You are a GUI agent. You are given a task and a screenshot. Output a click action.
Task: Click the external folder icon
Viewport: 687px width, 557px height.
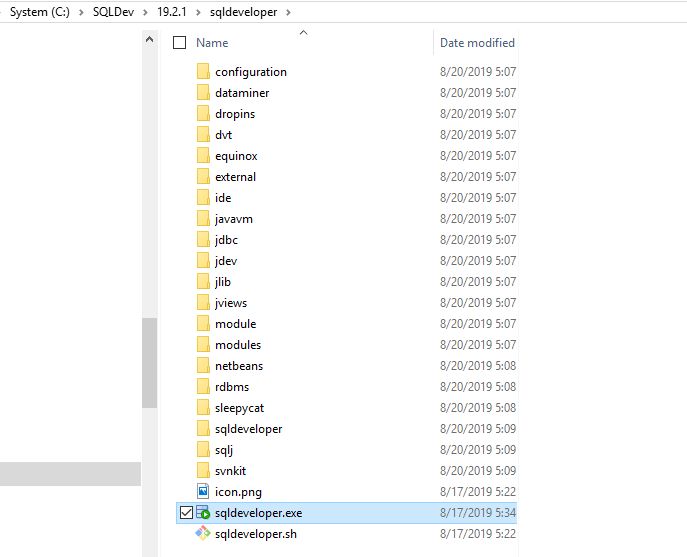(x=203, y=177)
